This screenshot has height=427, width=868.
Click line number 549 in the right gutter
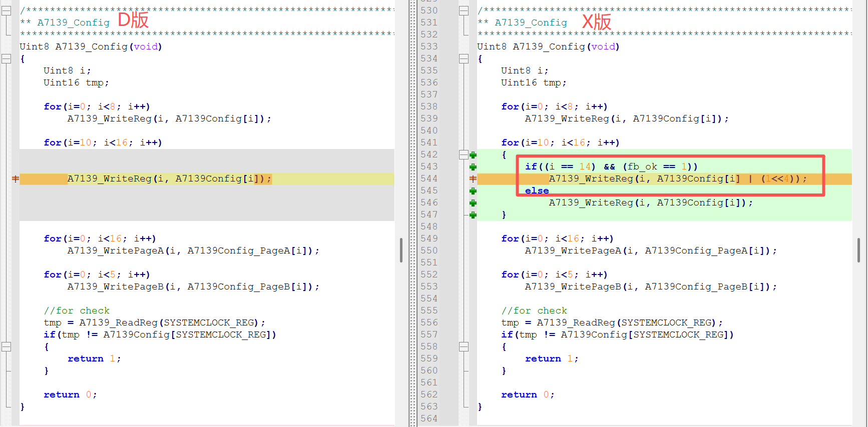(x=429, y=239)
